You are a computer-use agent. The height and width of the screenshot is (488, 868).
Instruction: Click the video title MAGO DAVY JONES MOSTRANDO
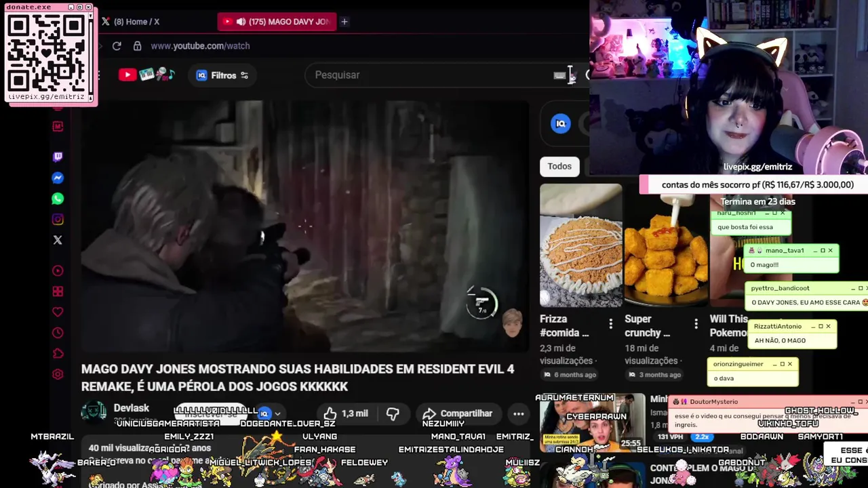(x=298, y=378)
